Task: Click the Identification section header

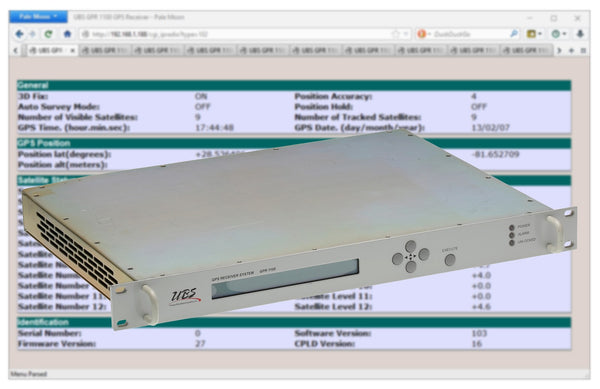Action: click(294, 322)
